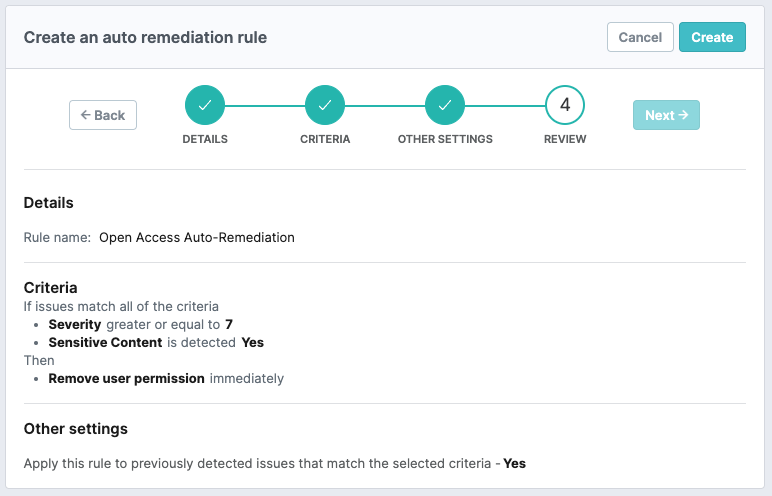Screen dimensions: 772x496
Task: Click Create to save the rule
Action: [x=712, y=37]
